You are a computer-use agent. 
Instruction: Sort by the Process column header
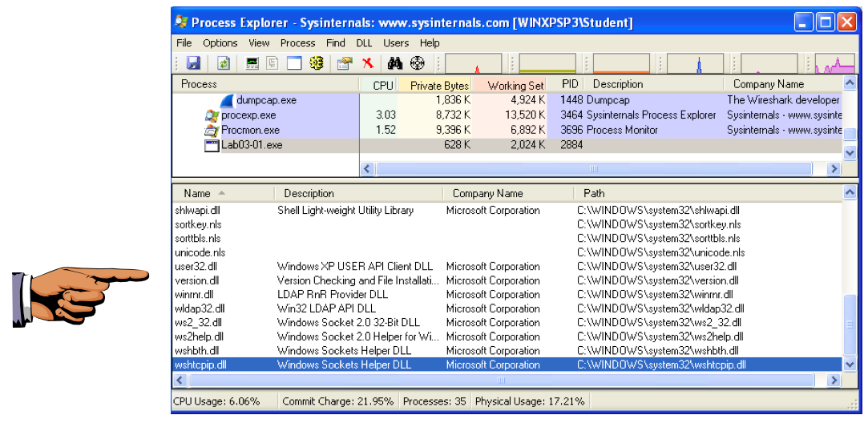266,84
